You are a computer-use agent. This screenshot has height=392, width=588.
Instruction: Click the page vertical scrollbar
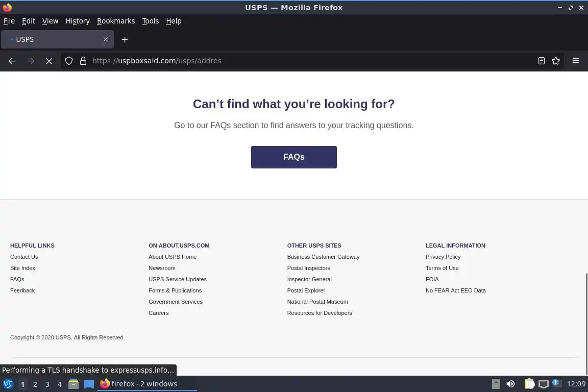point(586,324)
